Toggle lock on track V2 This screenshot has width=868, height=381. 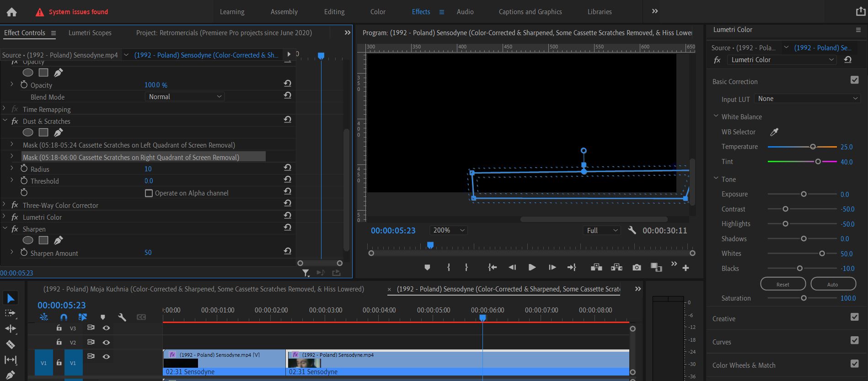click(59, 342)
